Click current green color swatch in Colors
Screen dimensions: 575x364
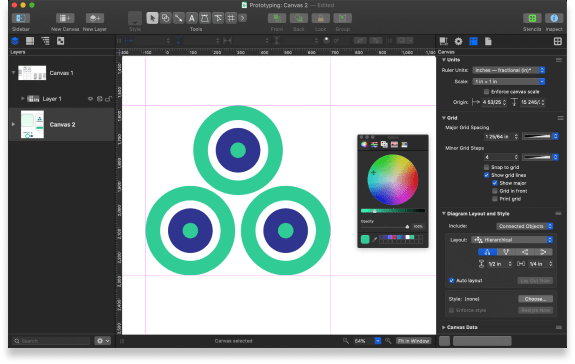coord(365,239)
